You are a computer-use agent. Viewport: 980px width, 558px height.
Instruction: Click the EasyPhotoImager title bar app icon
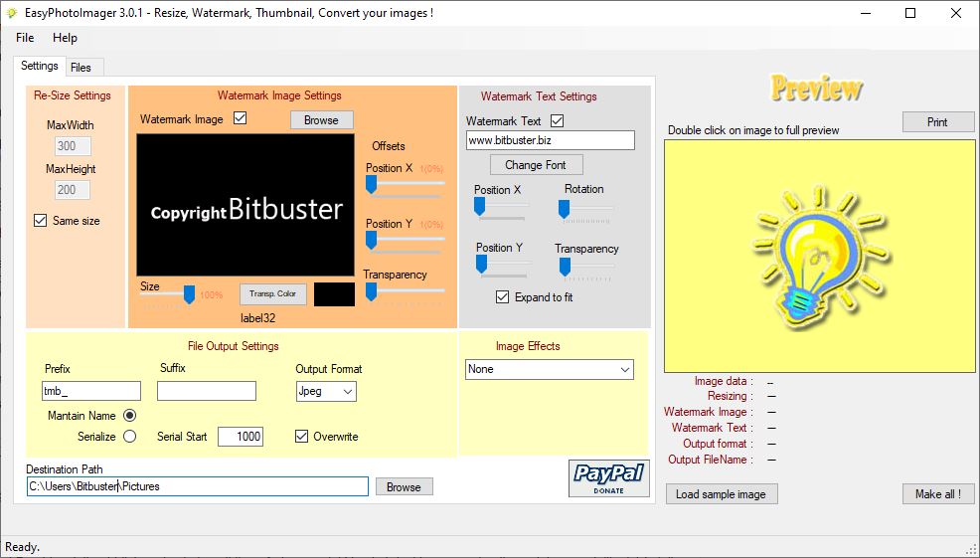[11, 13]
